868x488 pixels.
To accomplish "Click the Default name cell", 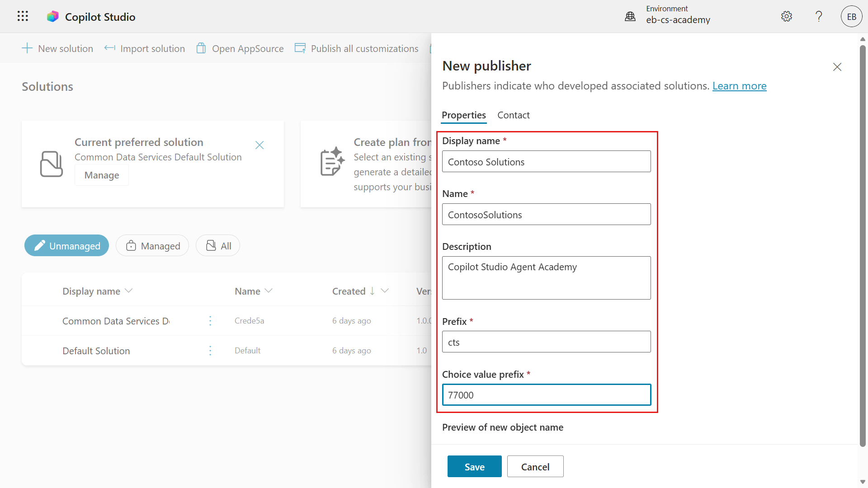I will pos(247,351).
